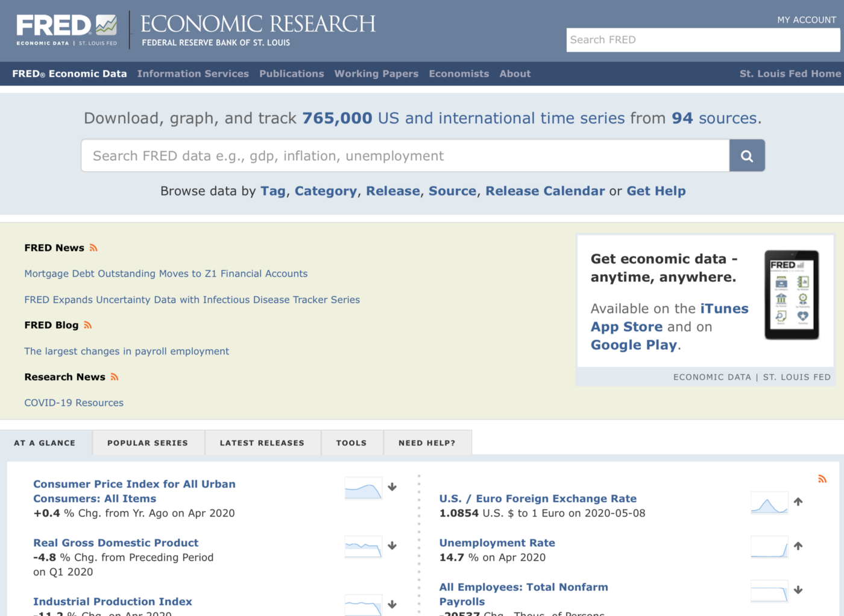Open the FRED News RSS feed icon

point(93,248)
